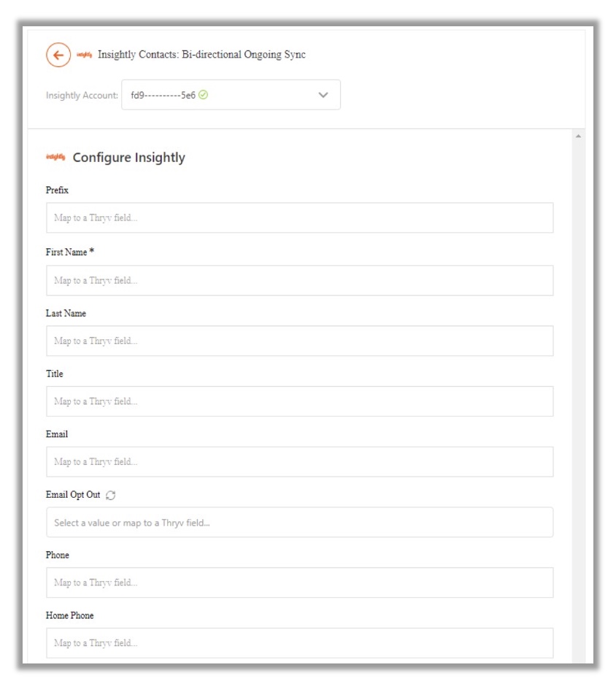Open the Insightly Account selector showing fd9----------5e6
This screenshot has height=689, width=616.
click(x=230, y=95)
